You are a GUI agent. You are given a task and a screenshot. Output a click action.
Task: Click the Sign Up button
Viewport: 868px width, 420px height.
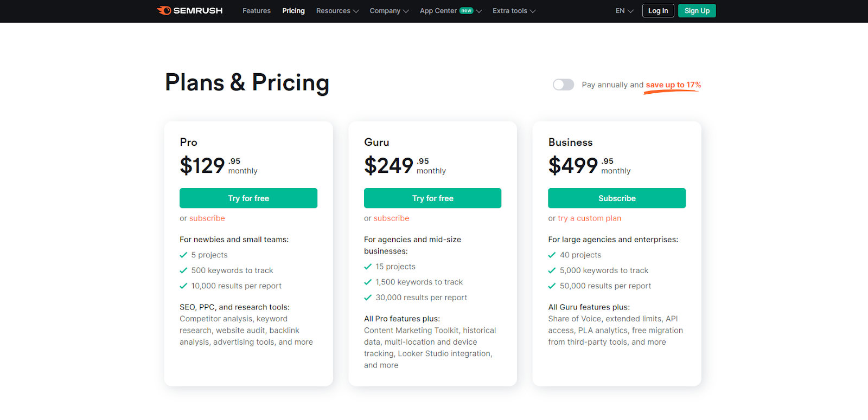(697, 11)
